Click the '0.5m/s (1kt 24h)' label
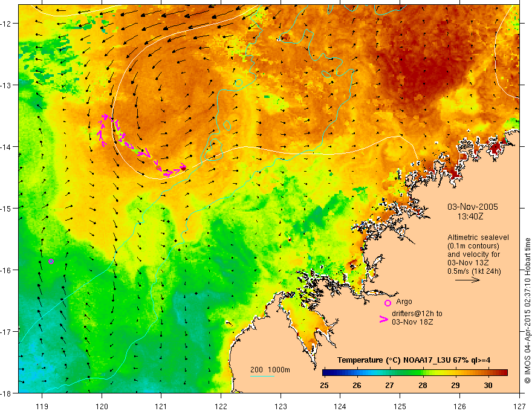This screenshot has width=532, height=411. click(474, 271)
